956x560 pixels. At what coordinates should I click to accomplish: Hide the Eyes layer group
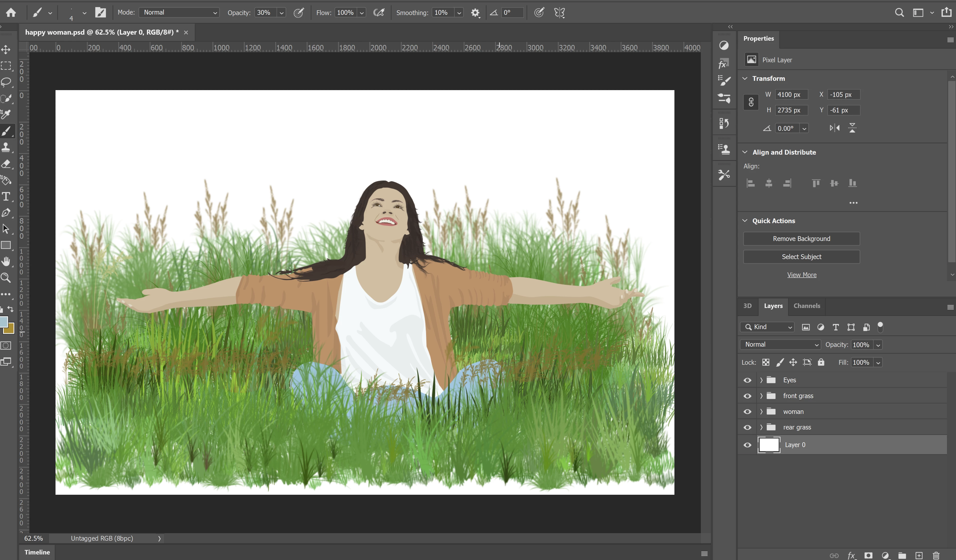[747, 380]
